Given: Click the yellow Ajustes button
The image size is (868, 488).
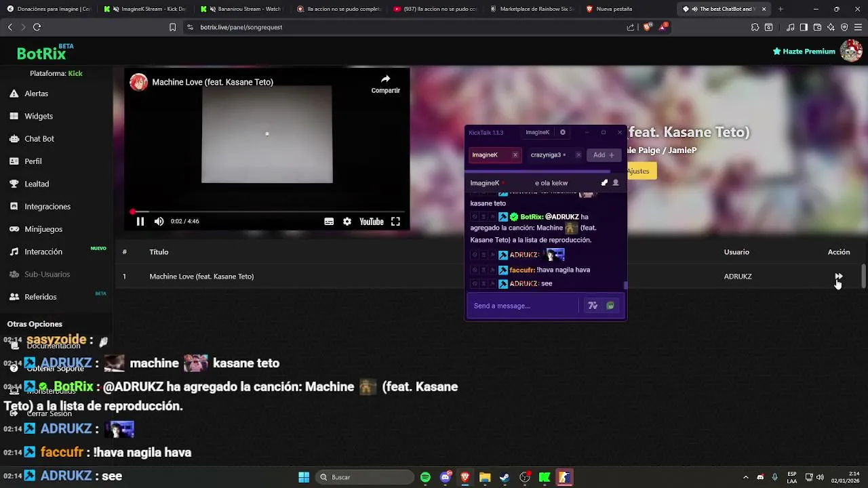Looking at the screenshot, I should [638, 171].
